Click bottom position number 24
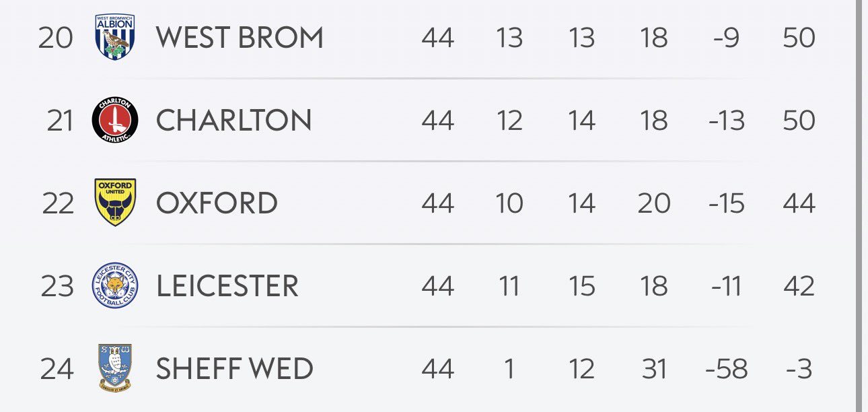Image resolution: width=868 pixels, height=412 pixels. click(x=57, y=369)
